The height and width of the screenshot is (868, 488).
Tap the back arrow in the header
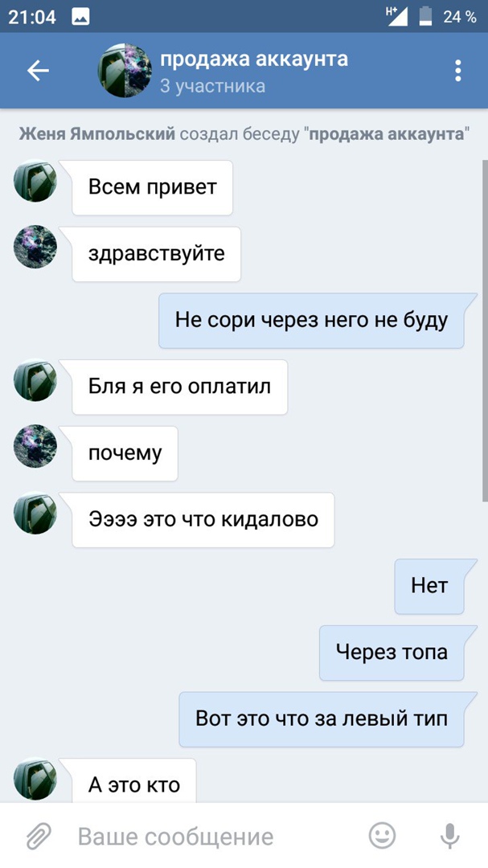tap(39, 71)
